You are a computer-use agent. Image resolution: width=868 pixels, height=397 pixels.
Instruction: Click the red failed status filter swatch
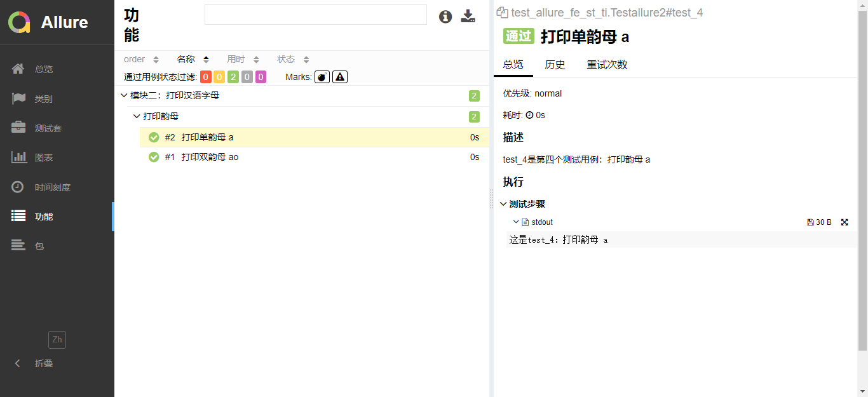tap(207, 76)
